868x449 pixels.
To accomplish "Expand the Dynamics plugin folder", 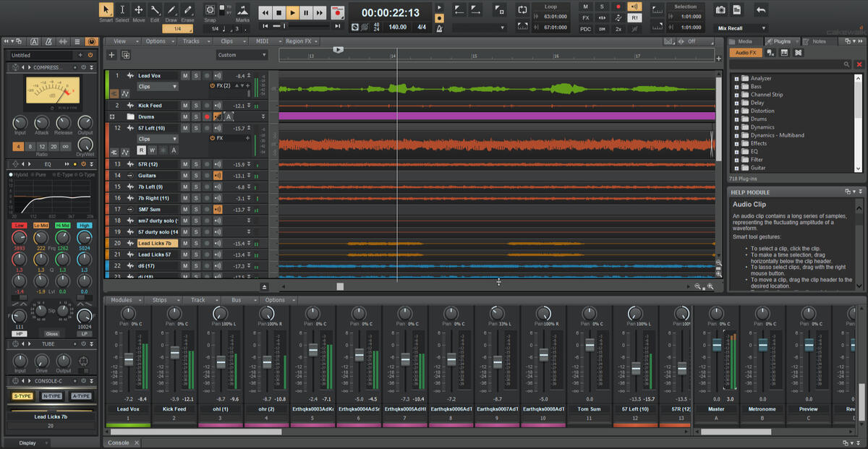I will 737,127.
